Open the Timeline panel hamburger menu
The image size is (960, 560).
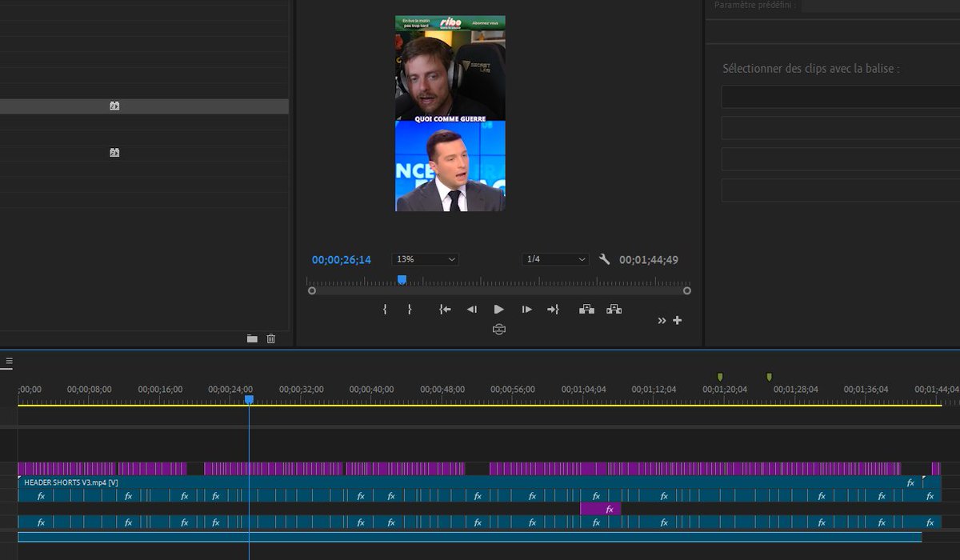pos(9,362)
